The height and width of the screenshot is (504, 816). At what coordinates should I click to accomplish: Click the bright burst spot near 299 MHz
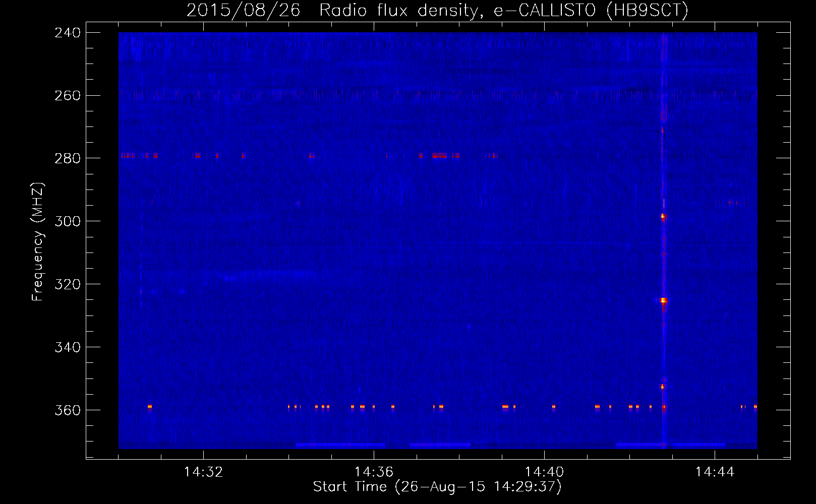pyautogui.click(x=663, y=217)
